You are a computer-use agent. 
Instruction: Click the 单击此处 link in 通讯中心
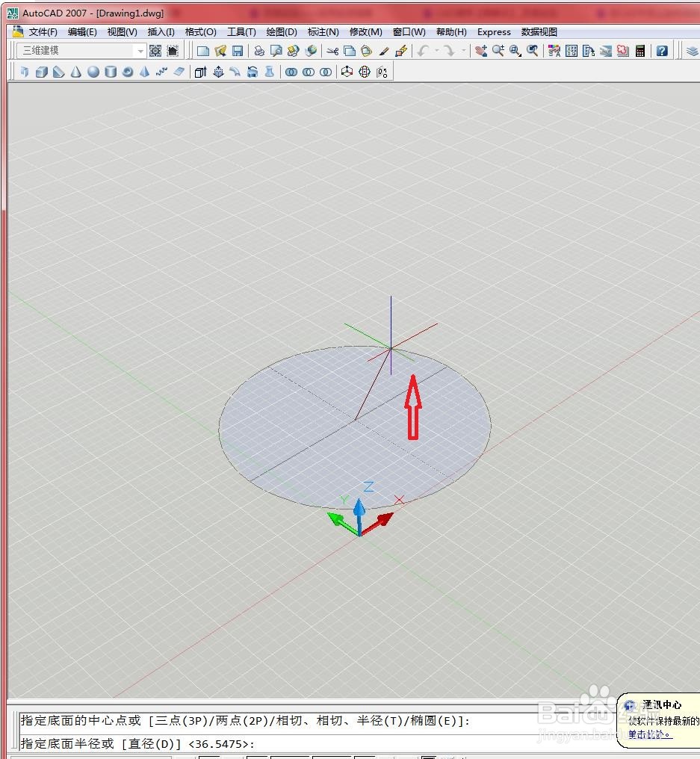[x=649, y=734]
